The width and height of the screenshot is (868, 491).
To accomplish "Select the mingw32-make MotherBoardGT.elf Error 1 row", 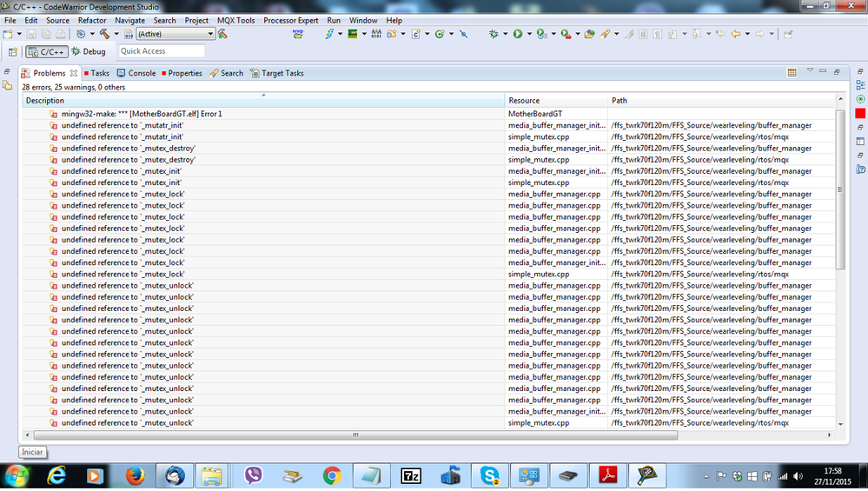I will coord(429,114).
